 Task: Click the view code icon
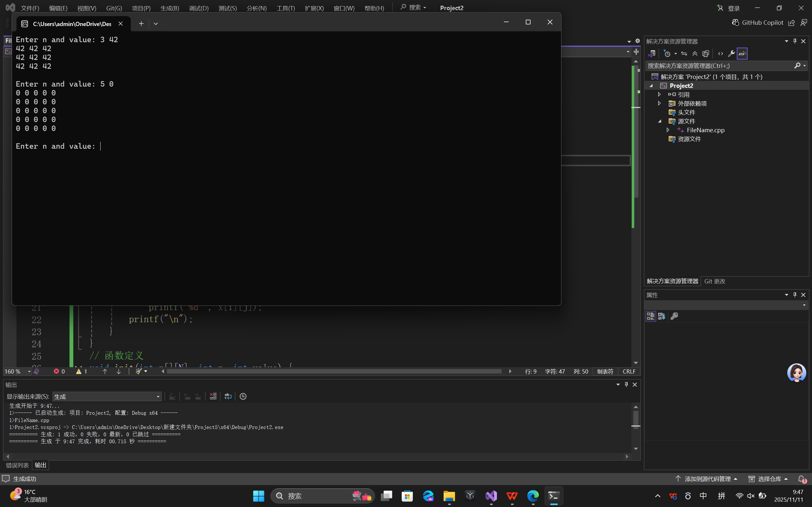[720, 54]
